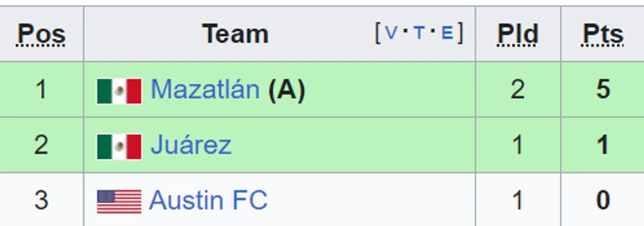Screen dimensions: 644x226
Task: Click the Mexican flag icon beside Juárez
Action: [x=119, y=147]
